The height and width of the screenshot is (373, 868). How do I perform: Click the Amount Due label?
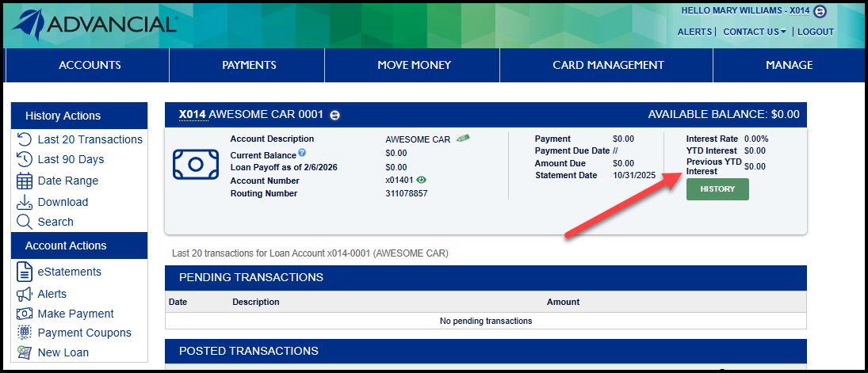(x=560, y=163)
